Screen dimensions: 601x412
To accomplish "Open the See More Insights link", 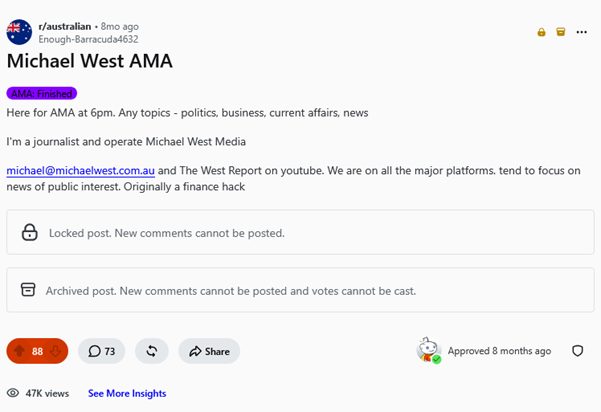I will tap(127, 393).
